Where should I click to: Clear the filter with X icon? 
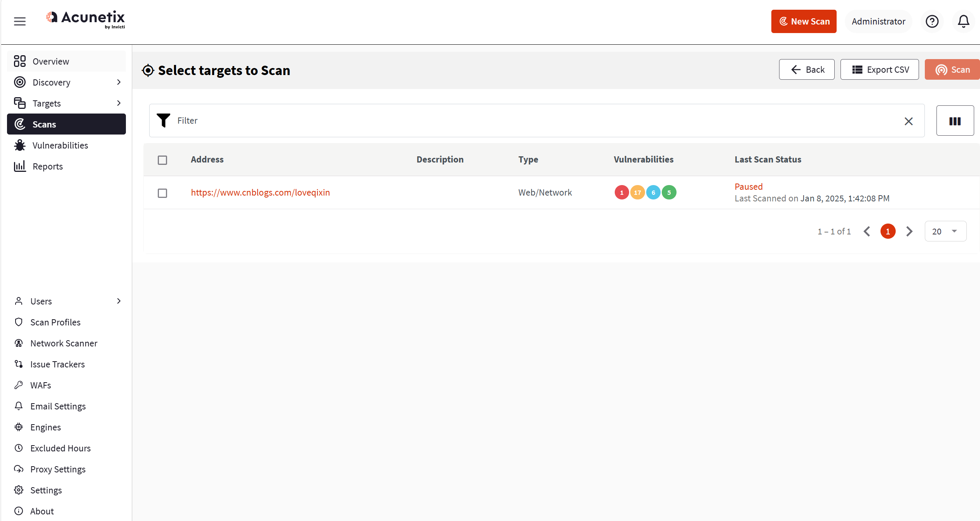click(909, 121)
